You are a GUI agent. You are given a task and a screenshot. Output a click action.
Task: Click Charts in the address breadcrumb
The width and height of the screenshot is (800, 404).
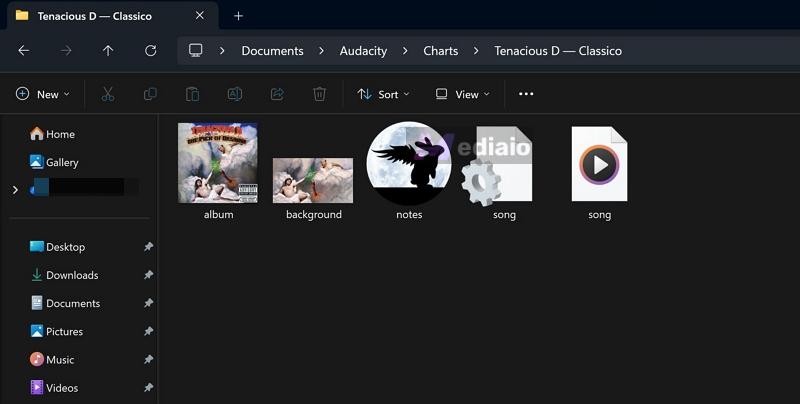point(440,51)
